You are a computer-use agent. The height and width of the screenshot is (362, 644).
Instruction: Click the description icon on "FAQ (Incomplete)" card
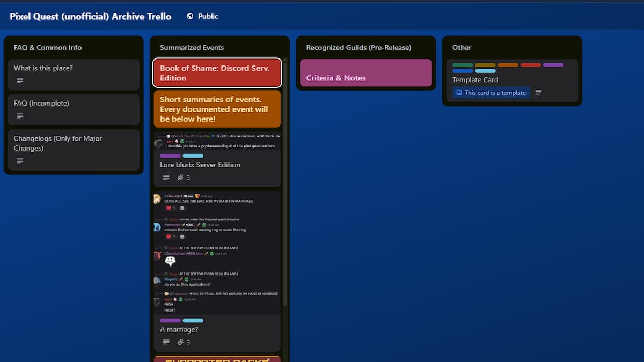click(x=19, y=115)
